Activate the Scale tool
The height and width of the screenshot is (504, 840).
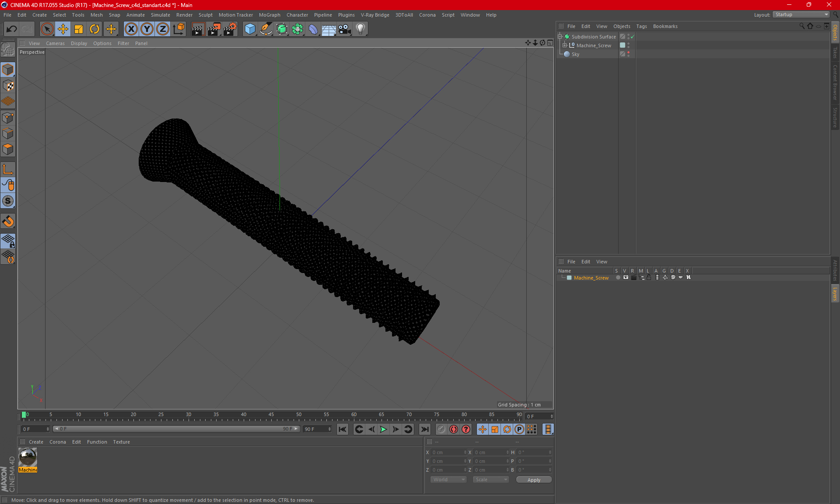point(79,29)
